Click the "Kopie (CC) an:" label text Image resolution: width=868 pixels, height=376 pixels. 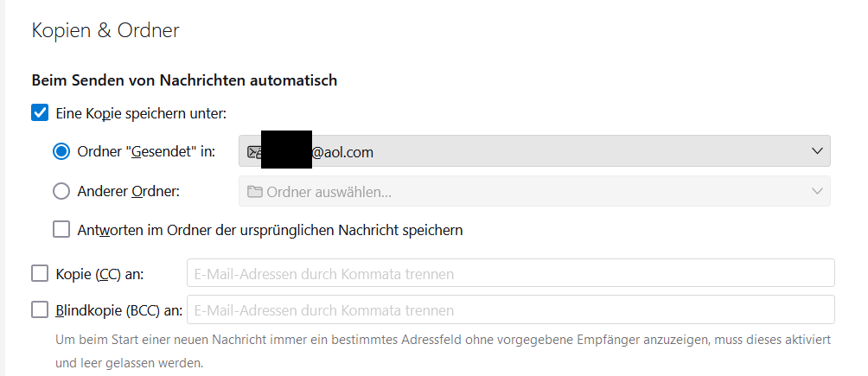pos(99,273)
